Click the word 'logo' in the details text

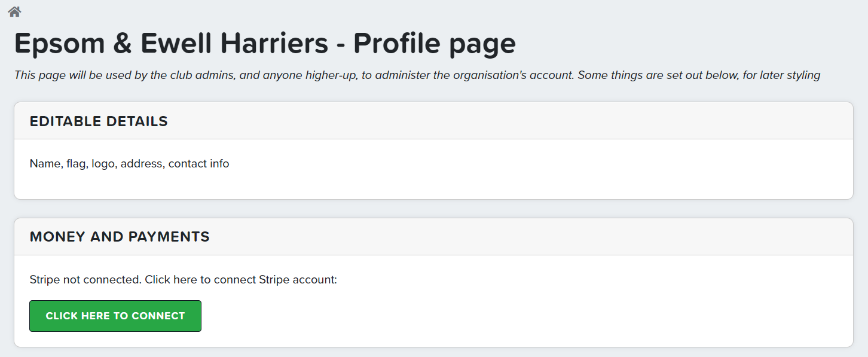[x=103, y=164]
